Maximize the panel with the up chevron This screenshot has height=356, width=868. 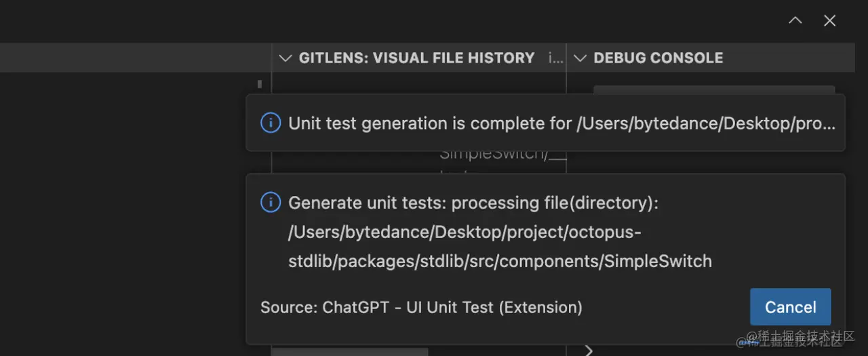pos(795,21)
